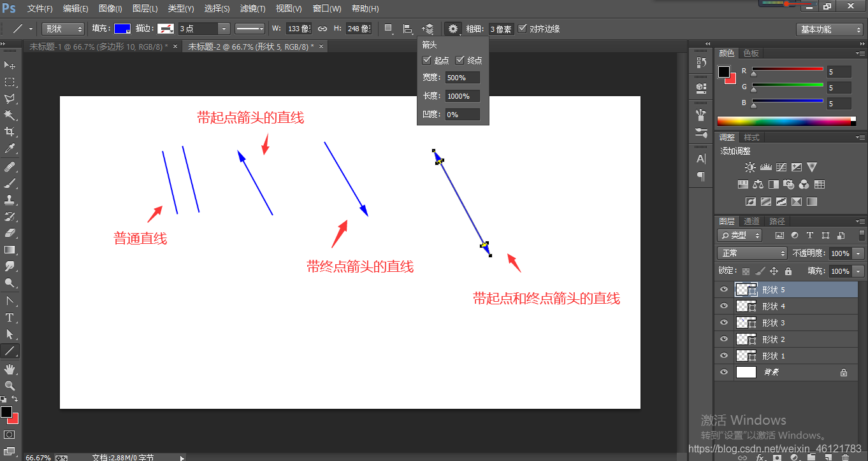Filter layers by type layers icon
The height and width of the screenshot is (461, 868).
[810, 236]
